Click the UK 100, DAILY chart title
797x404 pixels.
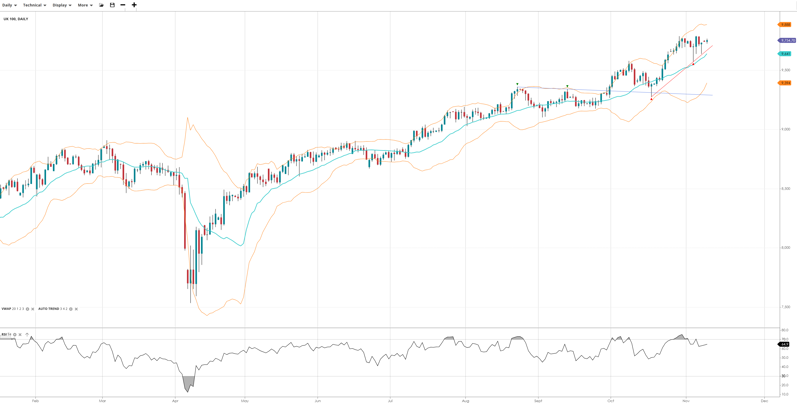click(x=15, y=19)
